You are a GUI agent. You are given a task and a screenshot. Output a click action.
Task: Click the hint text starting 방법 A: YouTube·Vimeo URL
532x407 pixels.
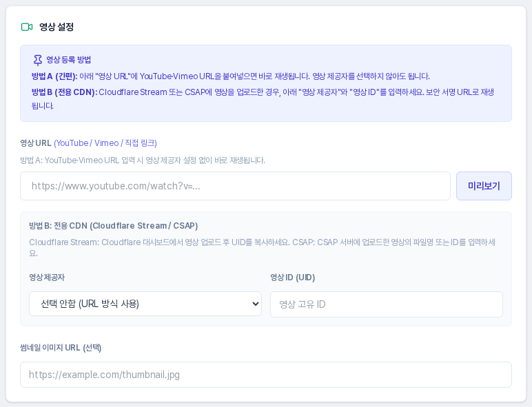pyautogui.click(x=143, y=160)
